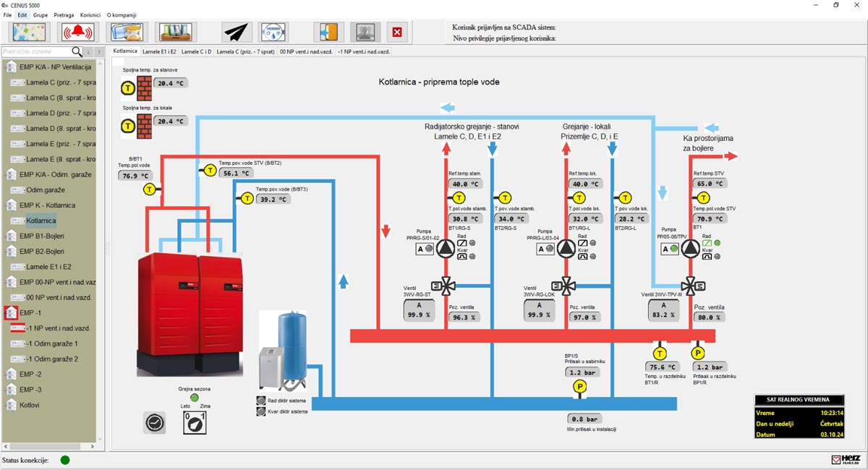This screenshot has height=470, width=868.
Task: Toggle Rad indicator of pump PP/05-06/TPV
Action: tap(718, 243)
